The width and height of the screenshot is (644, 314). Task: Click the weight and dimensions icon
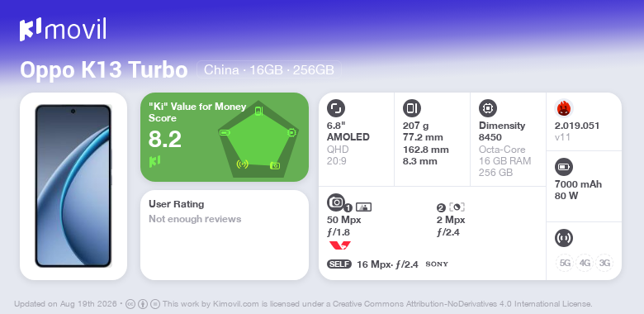point(411,108)
